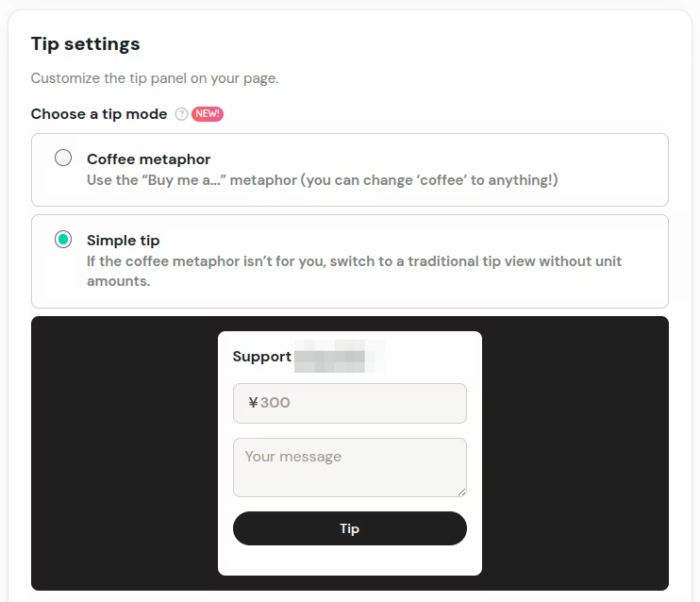Select the Coffee metaphor radio button
This screenshot has height=602, width=700.
(63, 158)
